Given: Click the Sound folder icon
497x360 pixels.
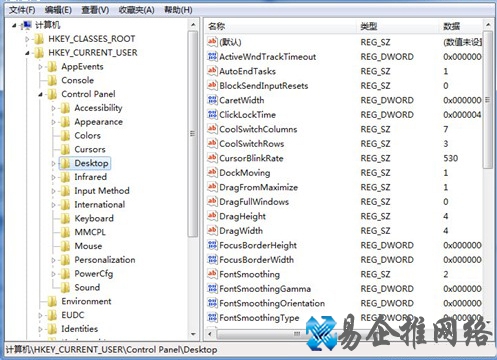Looking at the screenshot, I should (x=65, y=287).
